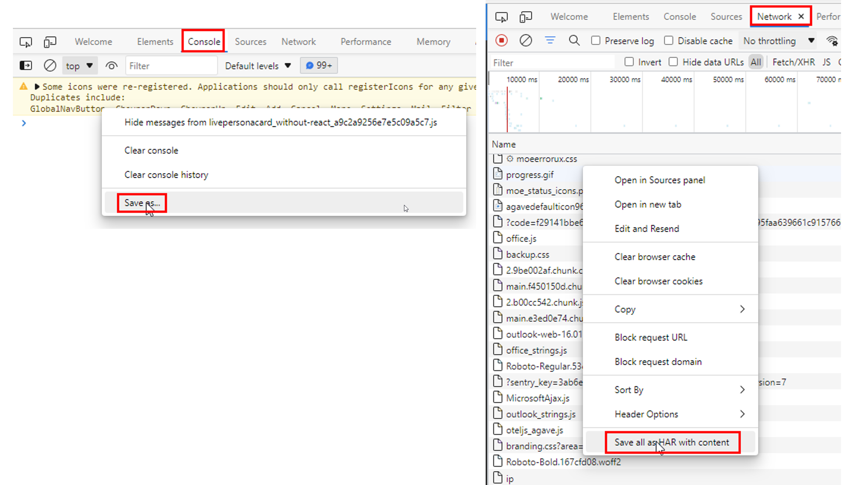Toggle the network filter funnel icon
The height and width of the screenshot is (485, 868).
(550, 40)
